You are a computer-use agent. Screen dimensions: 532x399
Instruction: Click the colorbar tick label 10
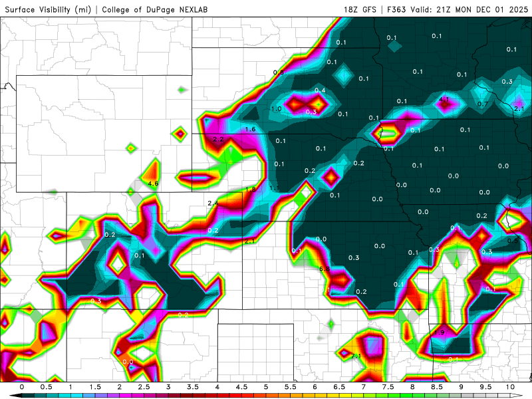click(510, 387)
